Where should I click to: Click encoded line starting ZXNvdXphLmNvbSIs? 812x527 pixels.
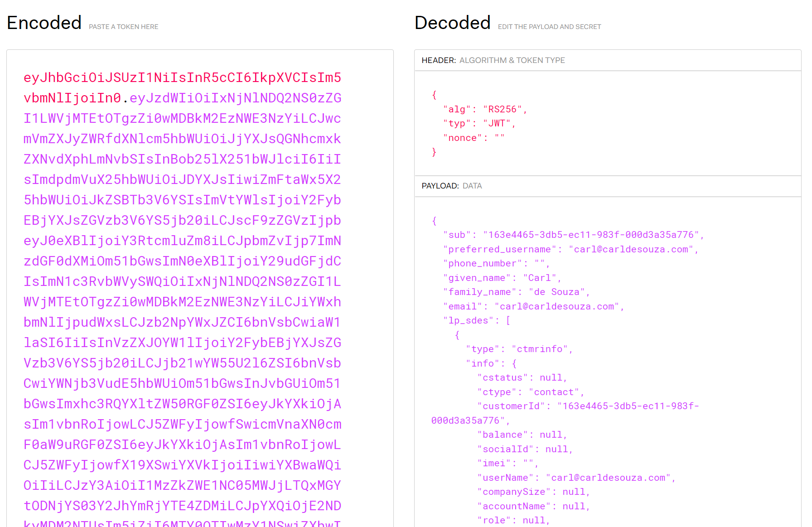point(182,159)
